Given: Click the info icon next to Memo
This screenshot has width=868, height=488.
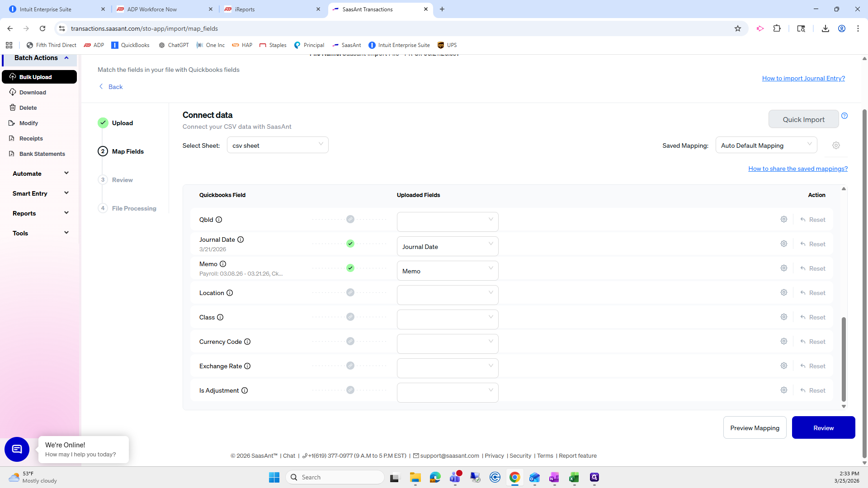Looking at the screenshot, I should pyautogui.click(x=223, y=264).
